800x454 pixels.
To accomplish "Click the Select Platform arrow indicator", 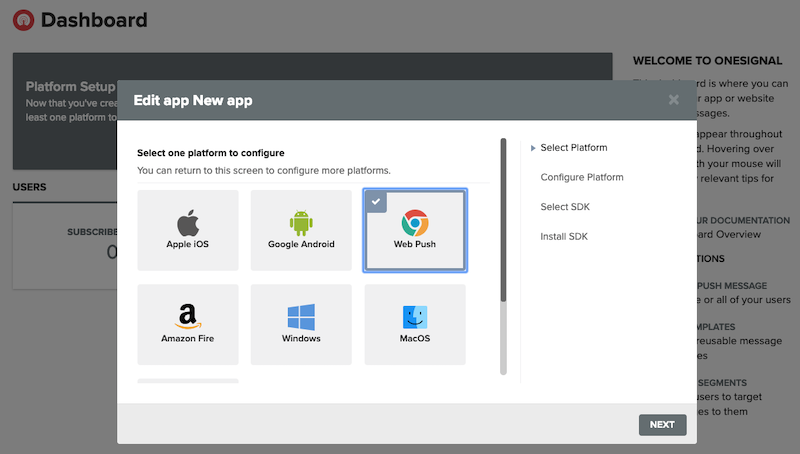I will coord(533,148).
